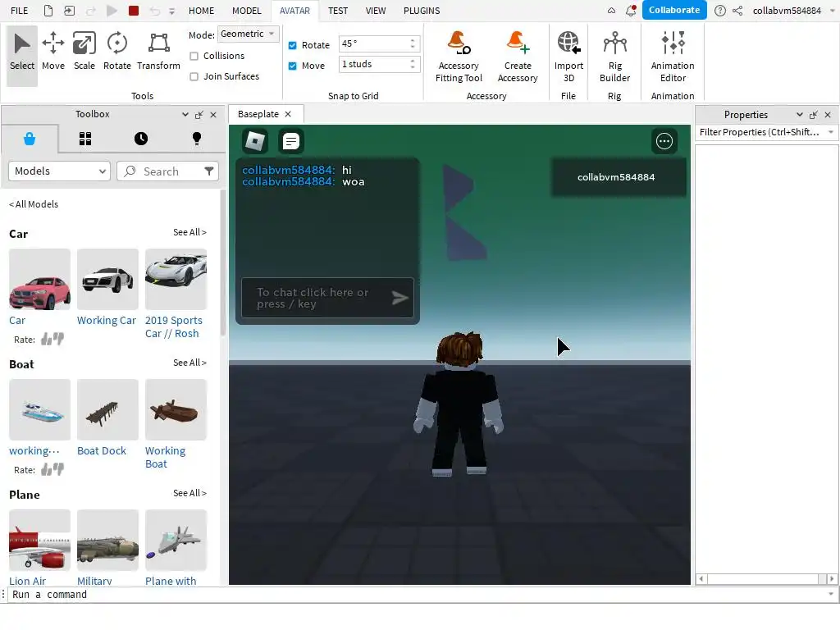Select the 2019 Sports Car thumbnail
Screen dimensions: 840x630
[176, 279]
